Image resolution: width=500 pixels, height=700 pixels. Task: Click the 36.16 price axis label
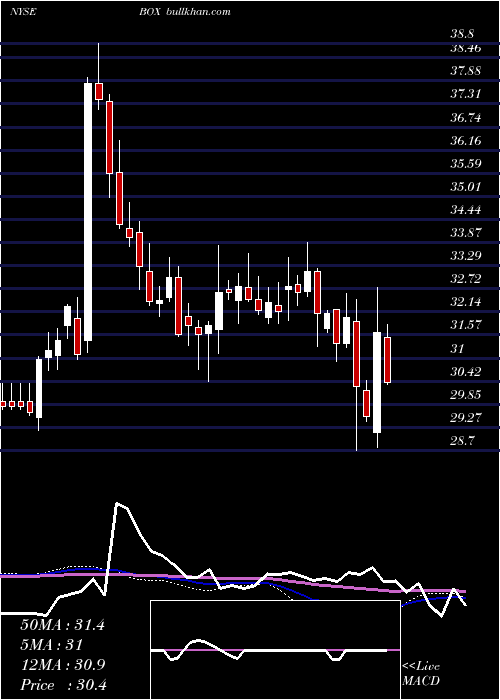tap(466, 141)
